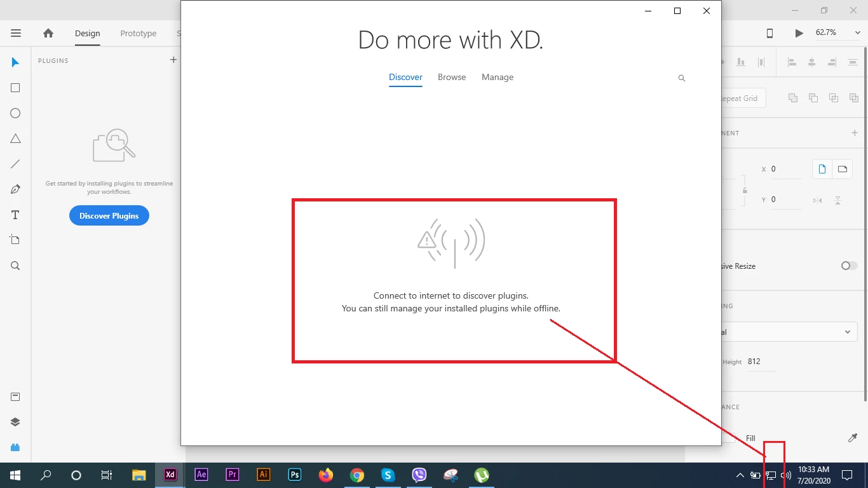Open the Windows notification center
The width and height of the screenshot is (868, 488).
(x=847, y=475)
